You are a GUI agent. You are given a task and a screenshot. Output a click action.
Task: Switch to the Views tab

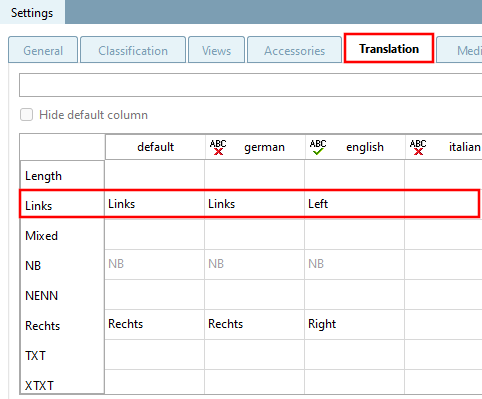216,50
